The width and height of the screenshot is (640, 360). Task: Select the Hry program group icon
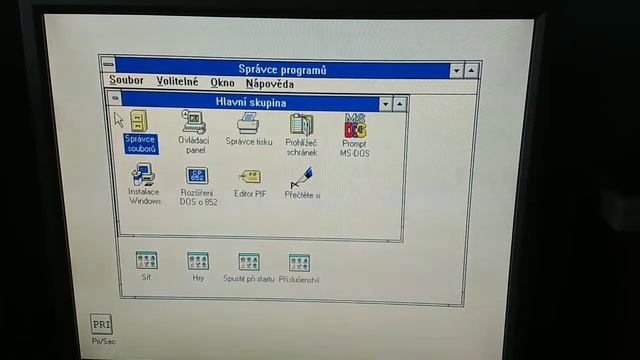click(198, 261)
